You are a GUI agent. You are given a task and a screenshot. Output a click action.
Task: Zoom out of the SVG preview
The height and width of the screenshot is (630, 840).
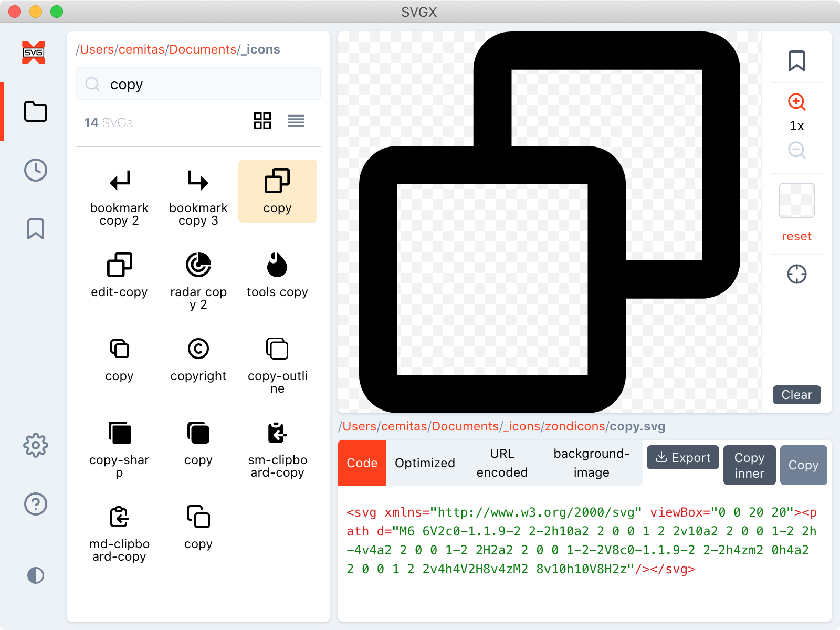point(797,150)
